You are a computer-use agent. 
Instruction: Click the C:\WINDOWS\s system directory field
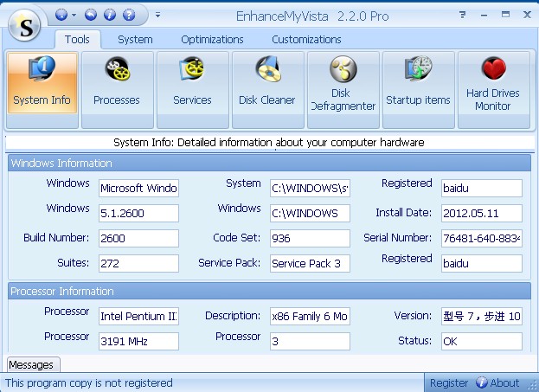click(x=310, y=188)
